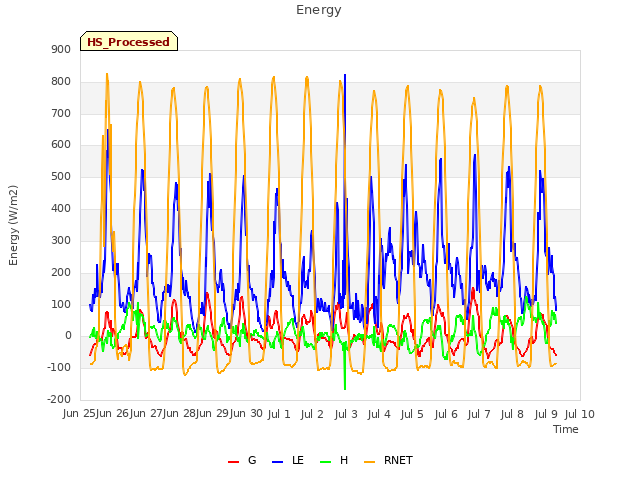Click the Jul 1 x-axis date label
Screen dimensions: 640x480
click(279, 414)
